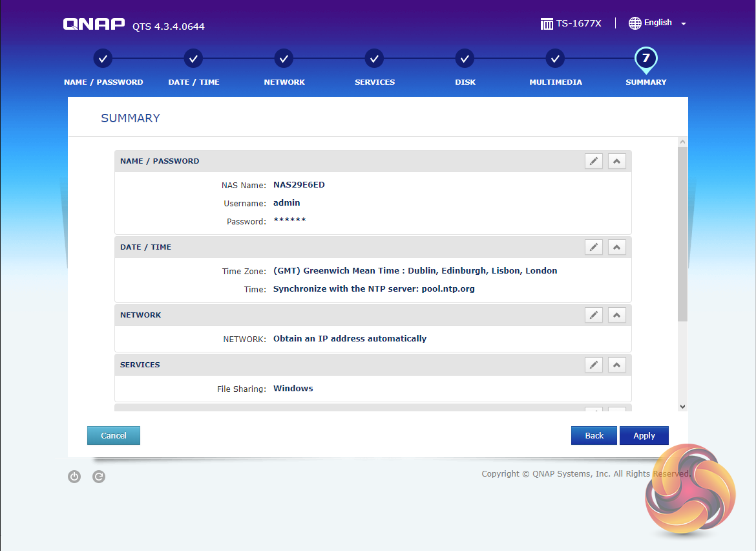Click the globe language icon
The height and width of the screenshot is (551, 756).
click(635, 23)
